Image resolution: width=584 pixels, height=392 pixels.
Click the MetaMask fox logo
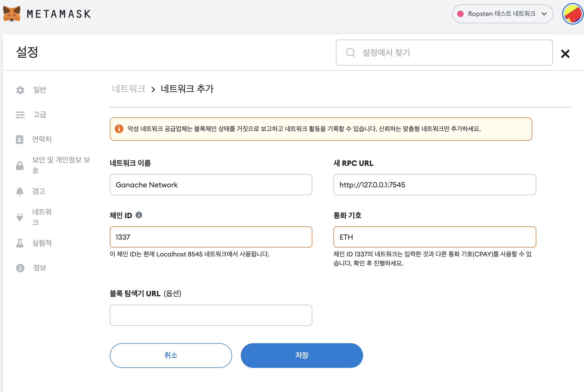[x=12, y=14]
